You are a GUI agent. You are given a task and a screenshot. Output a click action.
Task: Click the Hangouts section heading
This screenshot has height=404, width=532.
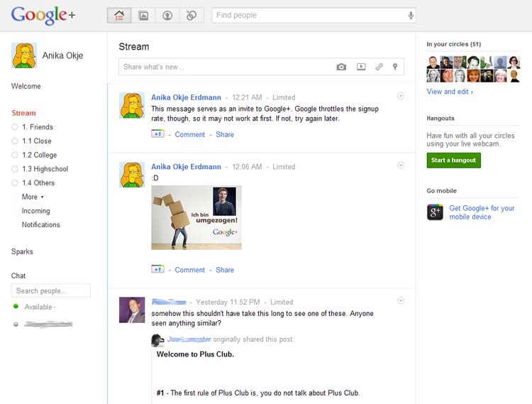click(440, 118)
